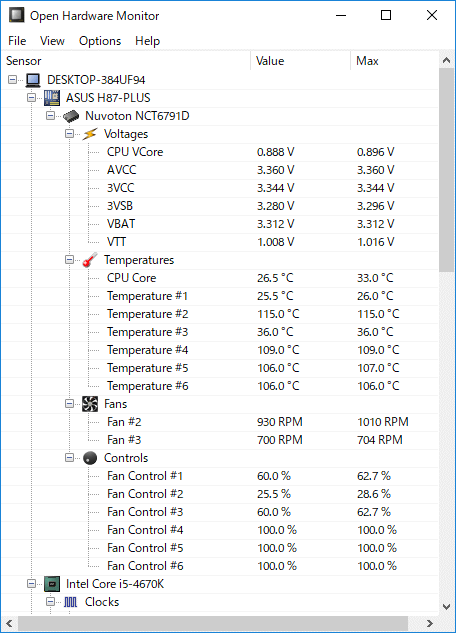Open the Options menu

click(x=100, y=41)
